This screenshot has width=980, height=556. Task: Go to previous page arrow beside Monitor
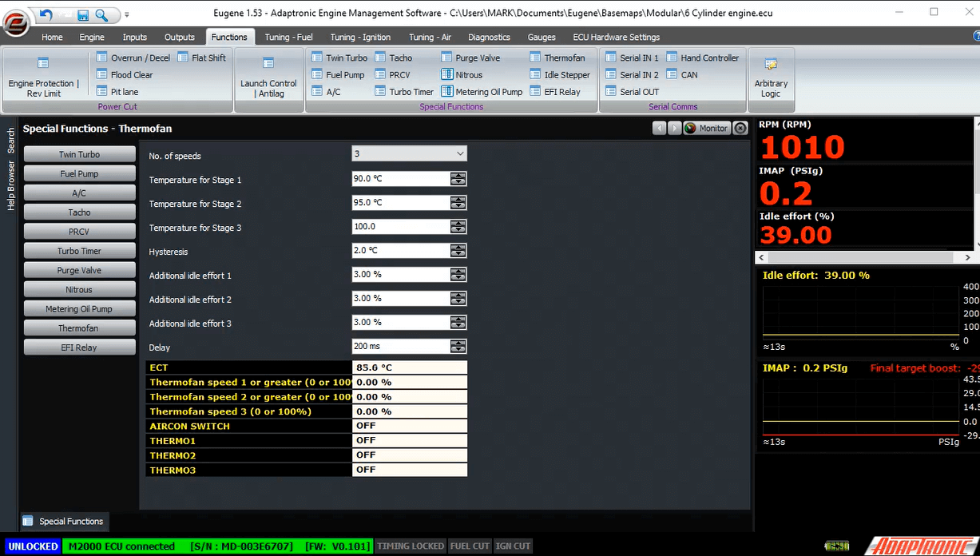(x=660, y=128)
